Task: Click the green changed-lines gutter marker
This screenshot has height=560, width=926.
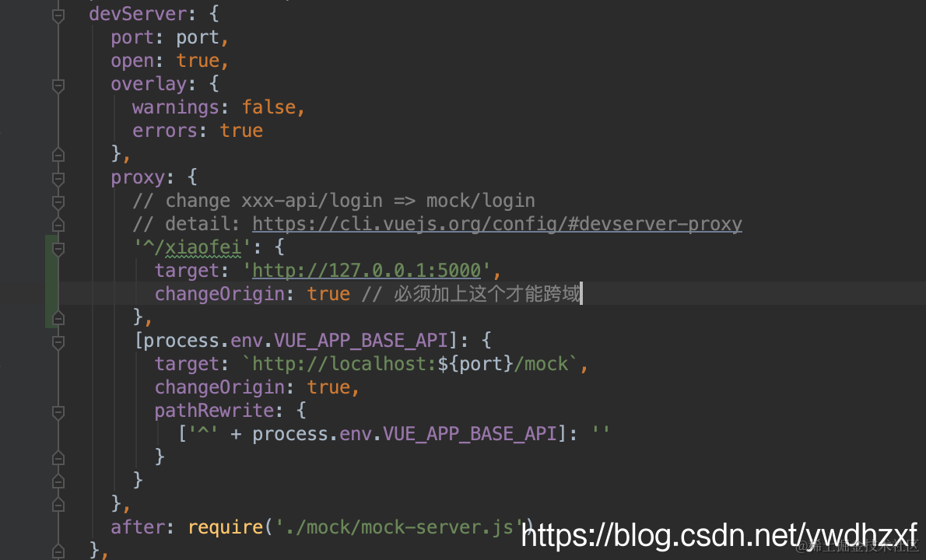Action: [51, 282]
